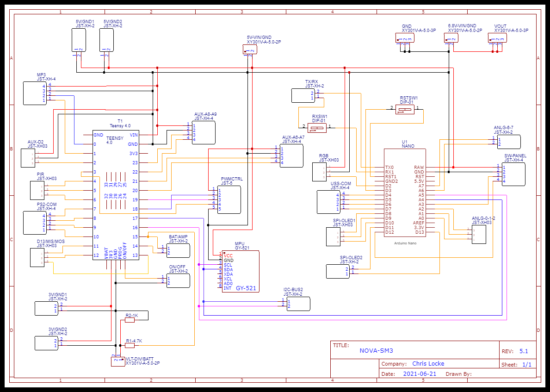Click pin VIN on the Teensy symbol
Image resolution: width=550 pixels, height=392 pixels.
133,135
